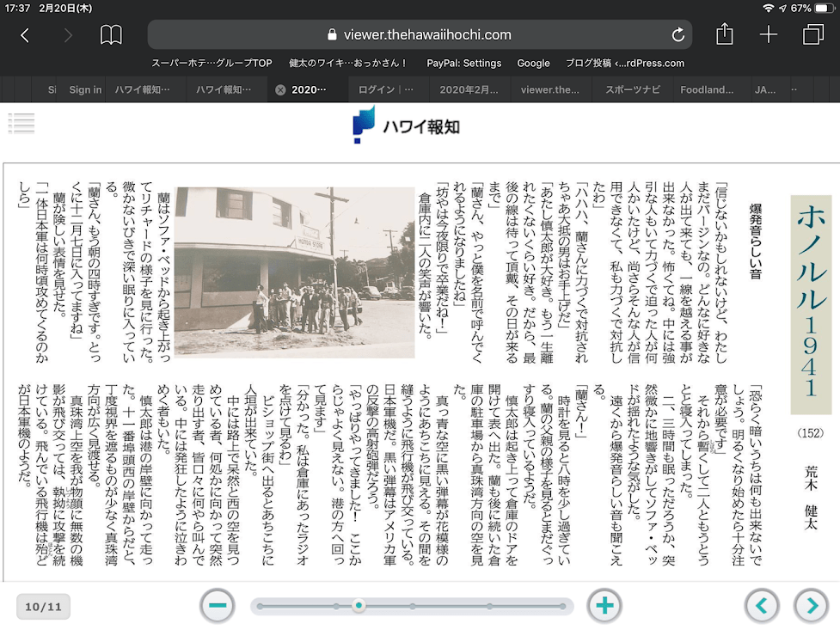The height and width of the screenshot is (630, 840).
Task: Open a new tab with the plus icon
Action: [769, 34]
